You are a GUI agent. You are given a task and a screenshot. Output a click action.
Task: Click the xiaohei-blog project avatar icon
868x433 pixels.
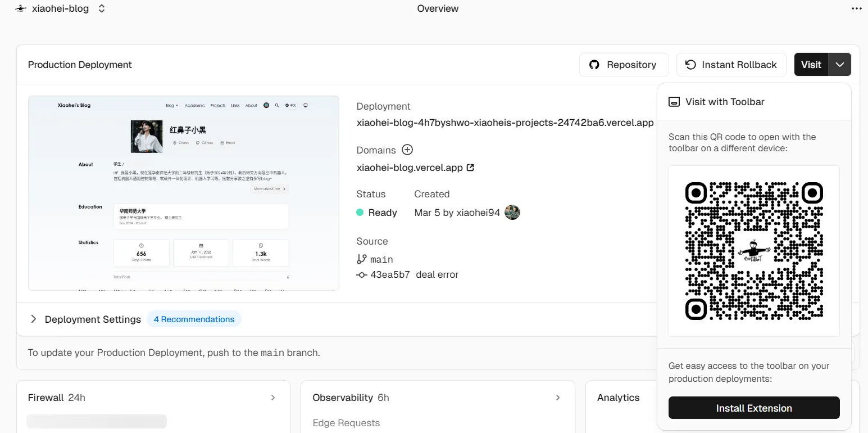pos(21,8)
